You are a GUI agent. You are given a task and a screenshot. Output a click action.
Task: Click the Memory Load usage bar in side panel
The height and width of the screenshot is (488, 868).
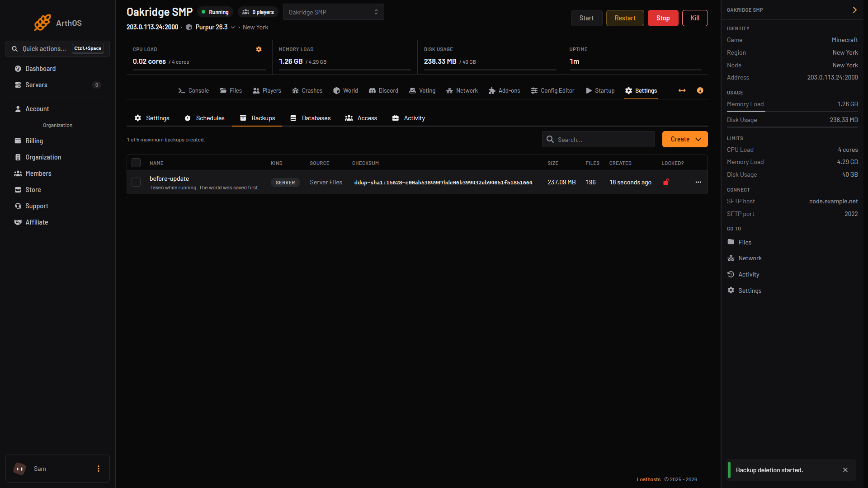[x=792, y=111]
